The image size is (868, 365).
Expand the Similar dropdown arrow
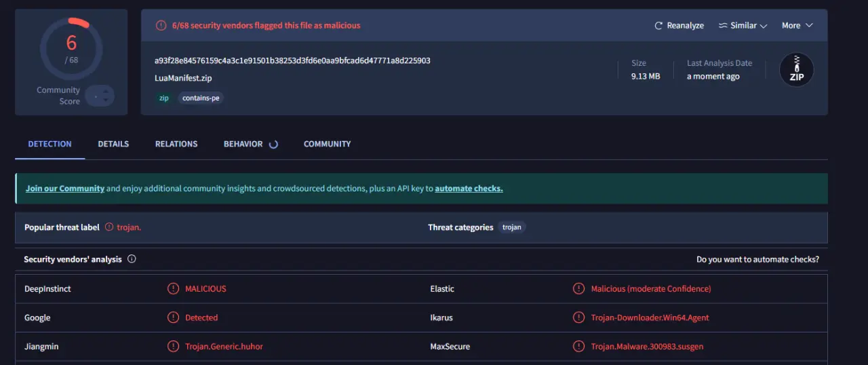(764, 26)
